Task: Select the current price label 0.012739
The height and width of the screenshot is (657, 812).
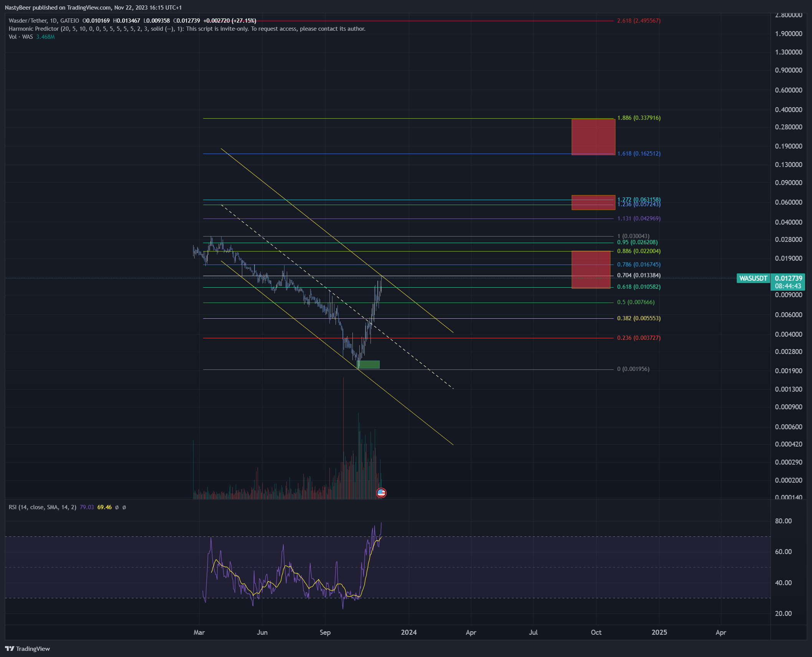Action: [788, 278]
